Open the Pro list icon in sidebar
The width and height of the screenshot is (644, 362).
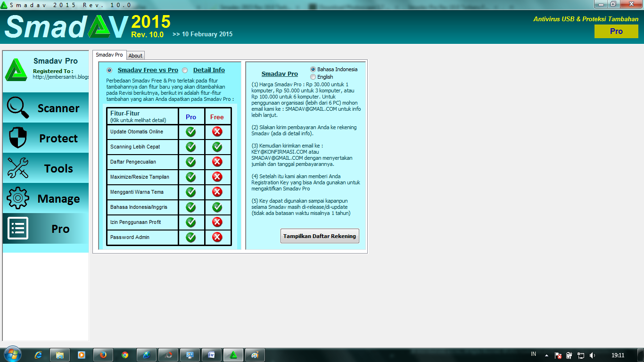pos(18,229)
